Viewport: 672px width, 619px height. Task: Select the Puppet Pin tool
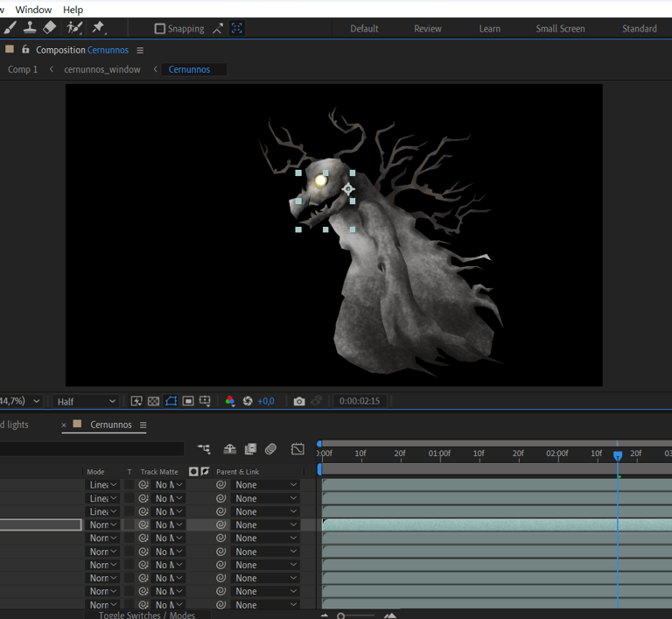98,28
